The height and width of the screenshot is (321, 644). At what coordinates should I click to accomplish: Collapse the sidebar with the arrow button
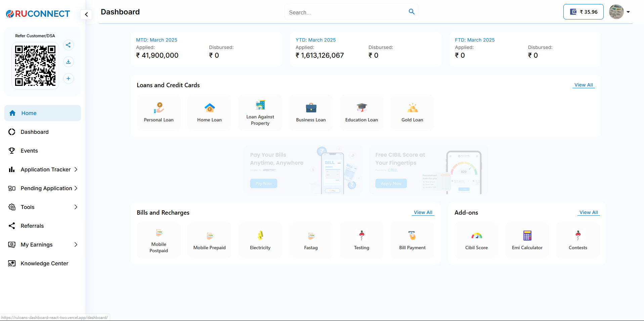[x=86, y=14]
